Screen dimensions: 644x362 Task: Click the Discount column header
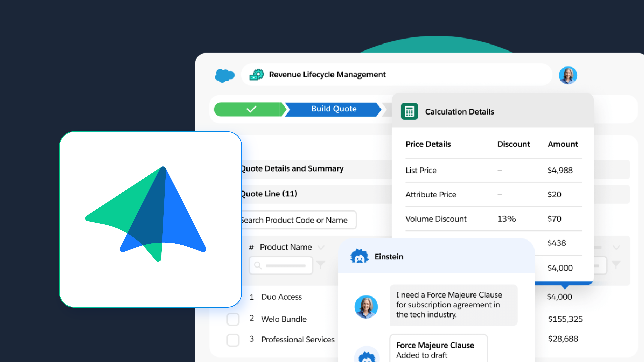[513, 144]
